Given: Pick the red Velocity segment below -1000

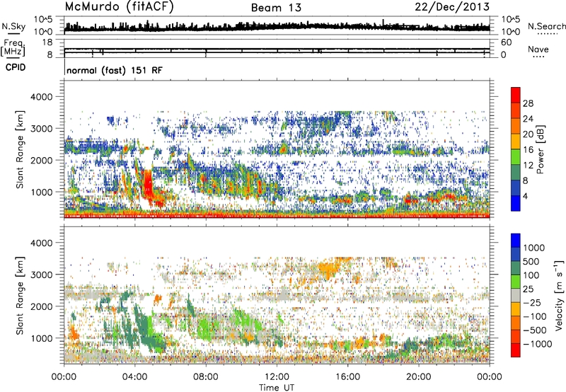Looking at the screenshot, I should tap(516, 350).
